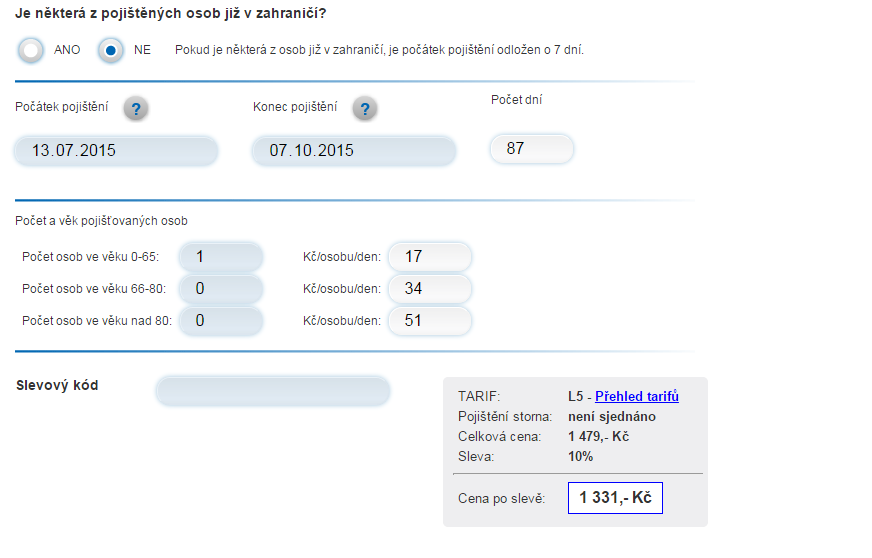Click the ANO label text
The image size is (872, 558).
[x=67, y=50]
